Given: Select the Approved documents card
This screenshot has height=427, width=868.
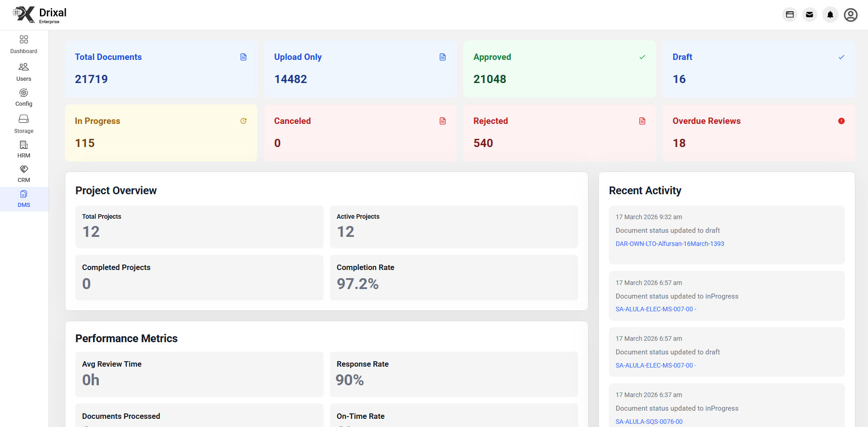Looking at the screenshot, I should click(559, 69).
